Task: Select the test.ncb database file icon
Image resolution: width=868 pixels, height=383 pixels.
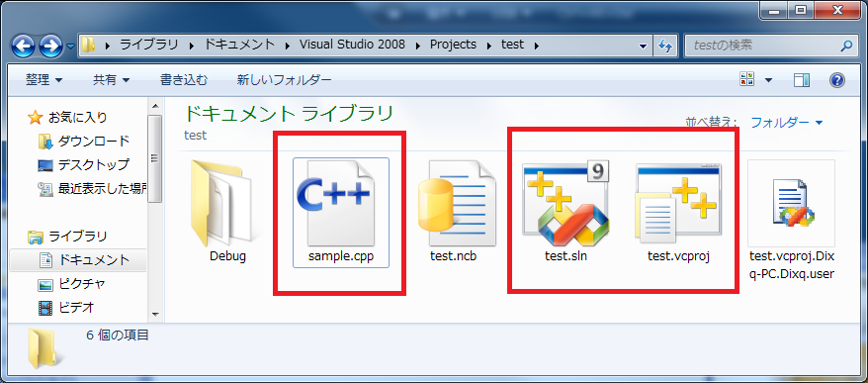Action: click(453, 204)
